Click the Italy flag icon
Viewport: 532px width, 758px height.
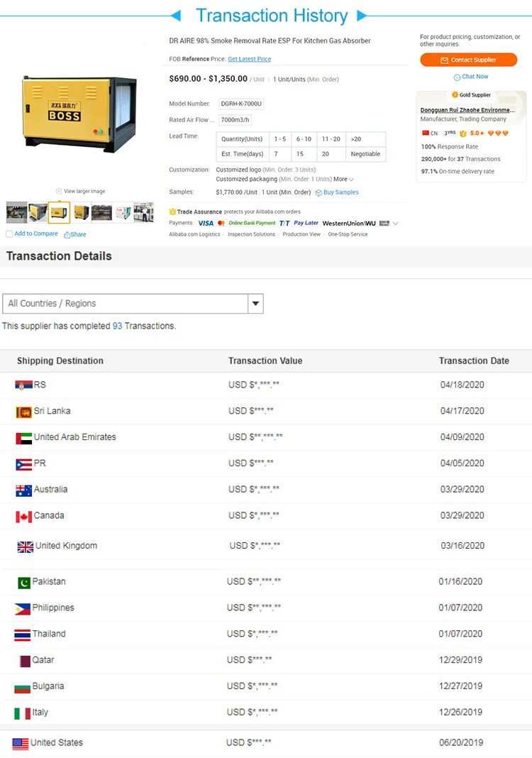coord(23,713)
